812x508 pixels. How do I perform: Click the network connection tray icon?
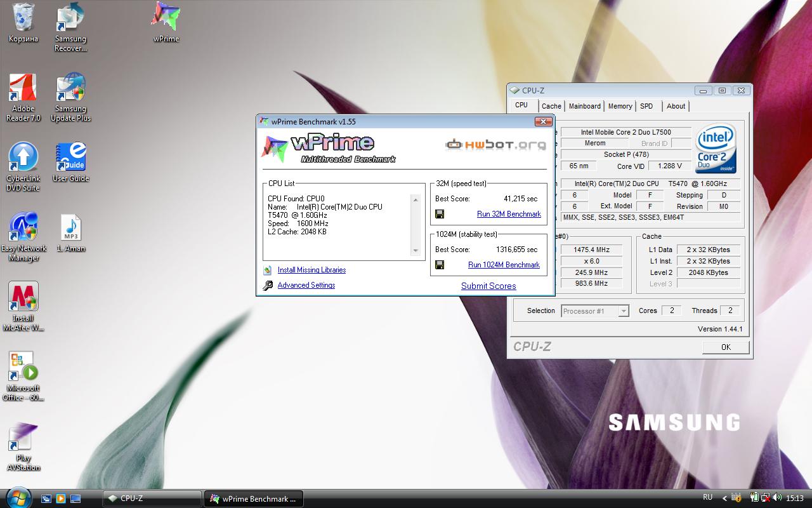point(766,498)
